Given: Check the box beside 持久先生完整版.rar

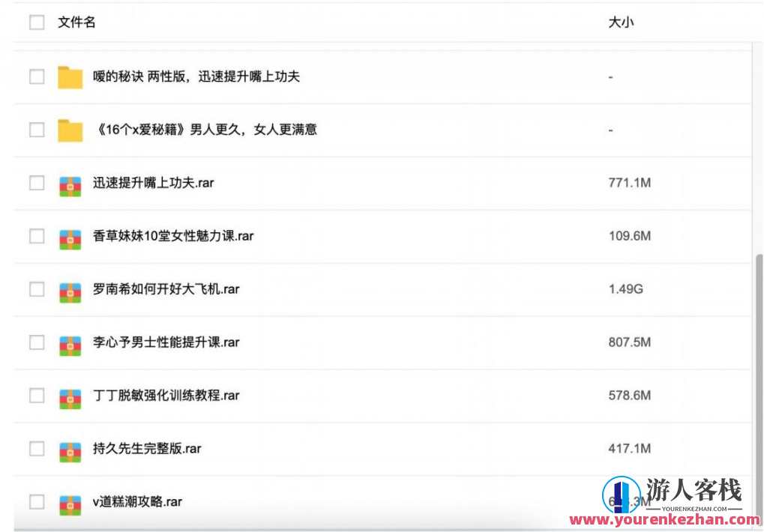Looking at the screenshot, I should [x=36, y=448].
